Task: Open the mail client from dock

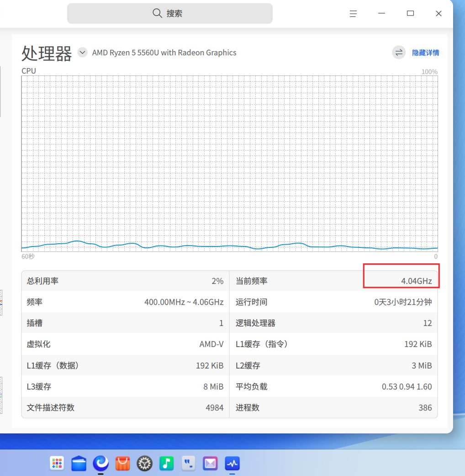Action: 210,463
